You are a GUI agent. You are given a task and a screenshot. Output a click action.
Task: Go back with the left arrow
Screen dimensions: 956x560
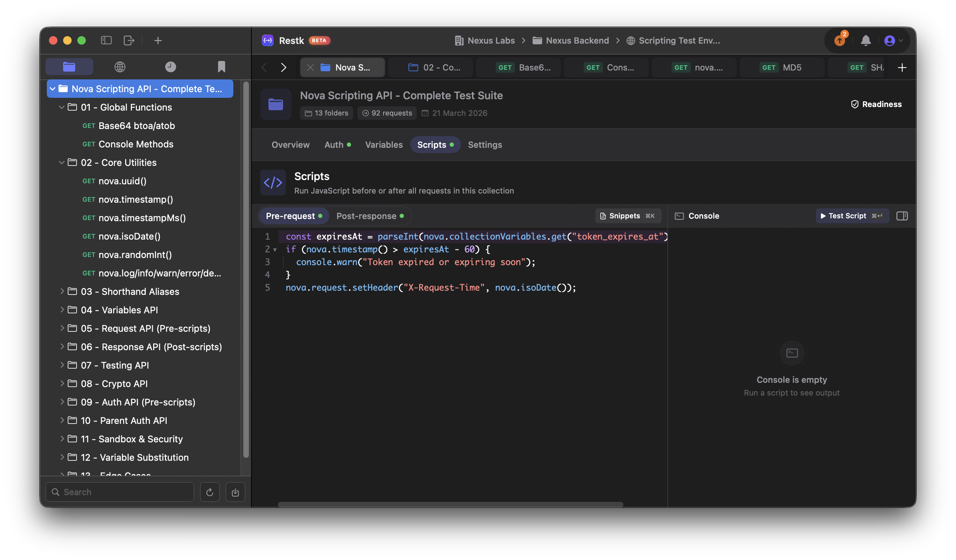(x=265, y=67)
